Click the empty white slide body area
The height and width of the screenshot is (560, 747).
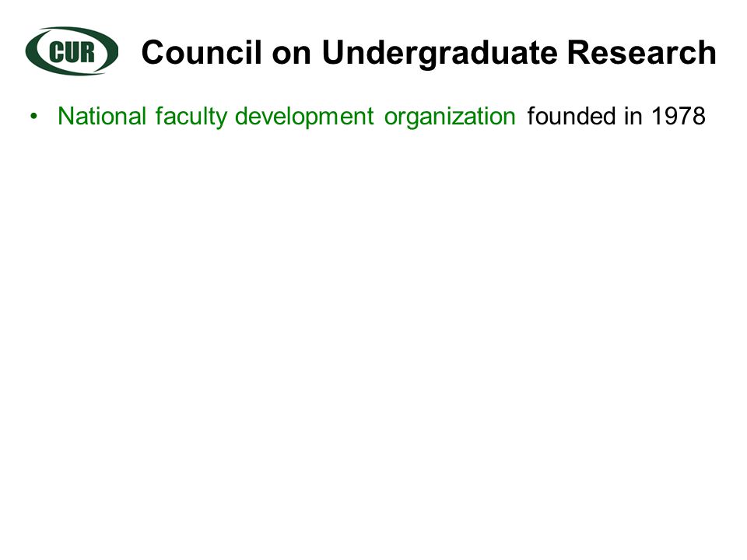pyautogui.click(x=373, y=334)
